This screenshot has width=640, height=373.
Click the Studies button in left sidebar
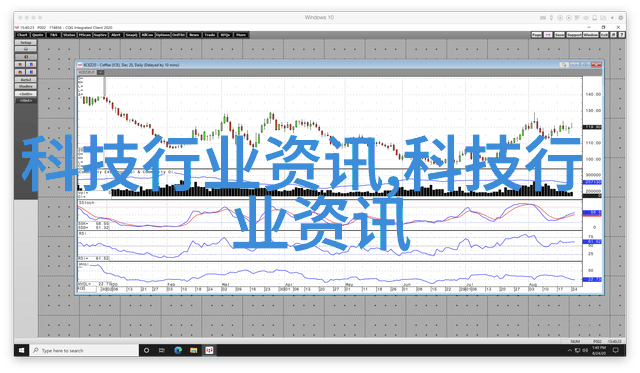(x=26, y=87)
